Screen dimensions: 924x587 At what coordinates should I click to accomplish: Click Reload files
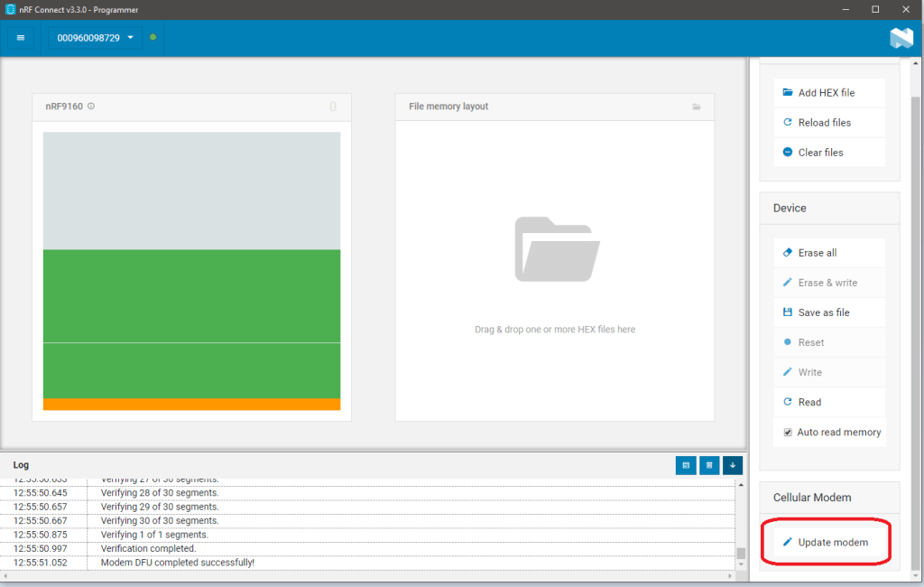[x=824, y=123]
